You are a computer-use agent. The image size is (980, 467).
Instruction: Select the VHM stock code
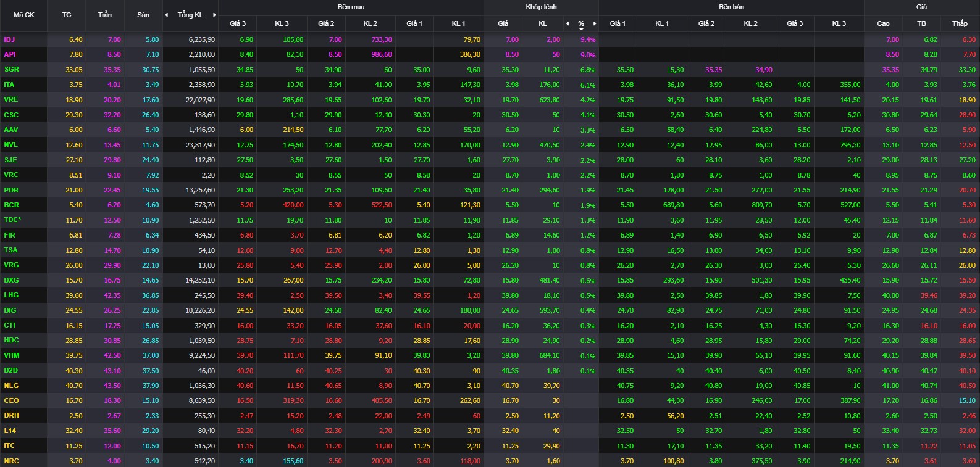[11, 355]
